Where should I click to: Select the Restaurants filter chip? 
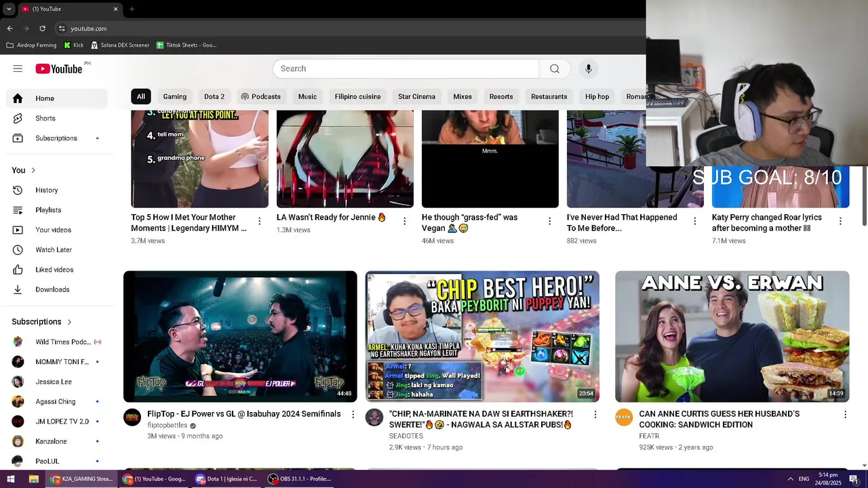click(x=549, y=96)
